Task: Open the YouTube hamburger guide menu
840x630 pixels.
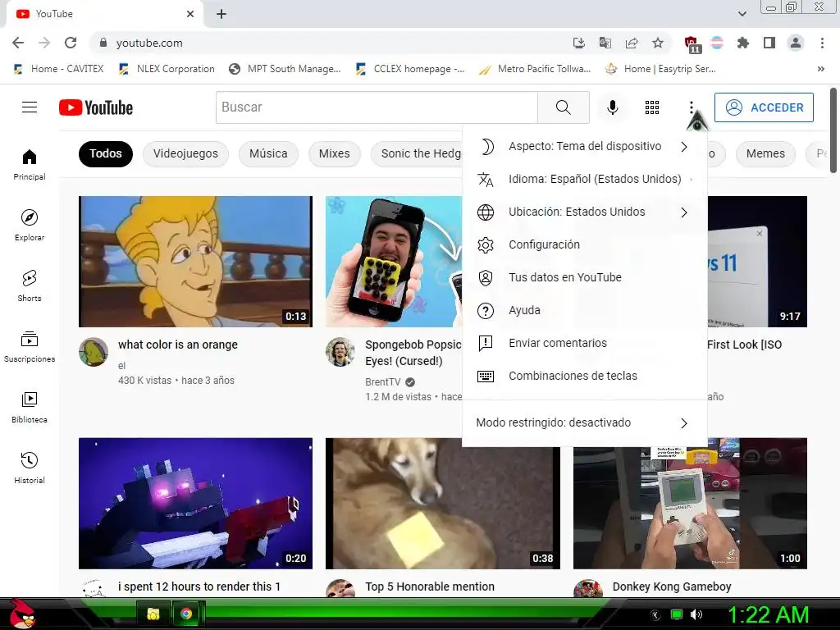Action: click(x=30, y=107)
